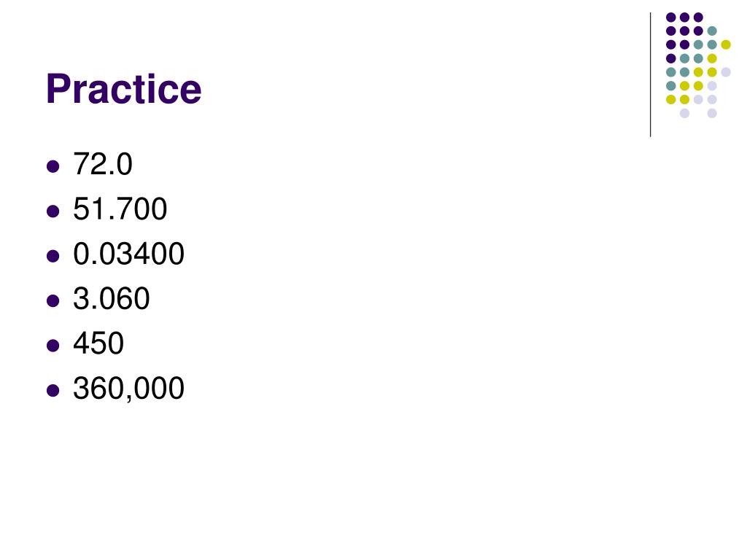Select the rightmost yellow dot in decoration
The width and height of the screenshot is (747, 560).
(726, 44)
